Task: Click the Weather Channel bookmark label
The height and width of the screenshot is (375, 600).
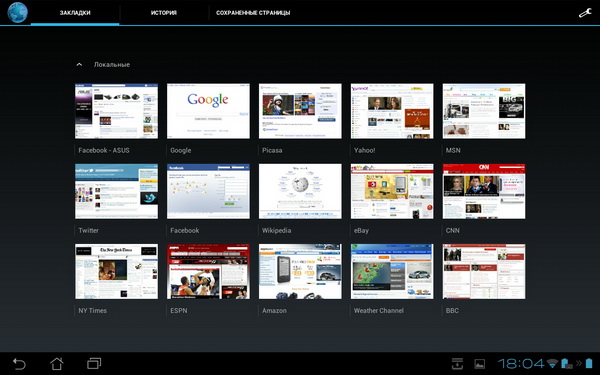Action: tap(378, 310)
